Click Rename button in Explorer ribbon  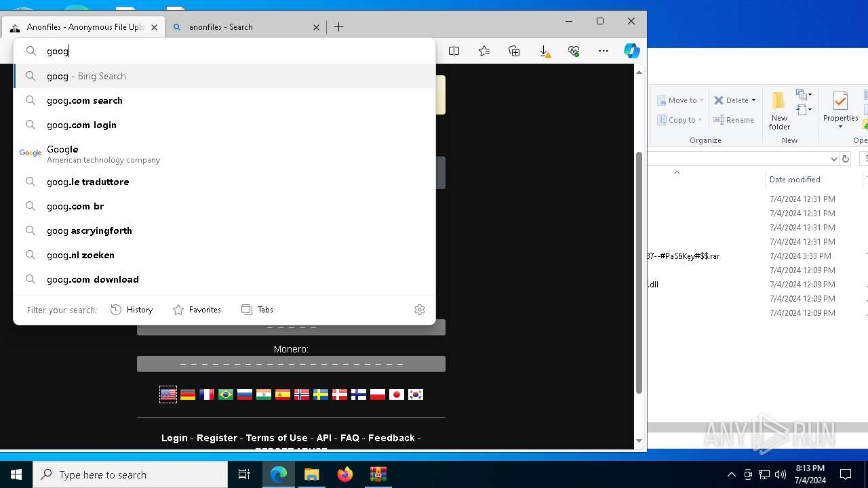click(x=734, y=120)
